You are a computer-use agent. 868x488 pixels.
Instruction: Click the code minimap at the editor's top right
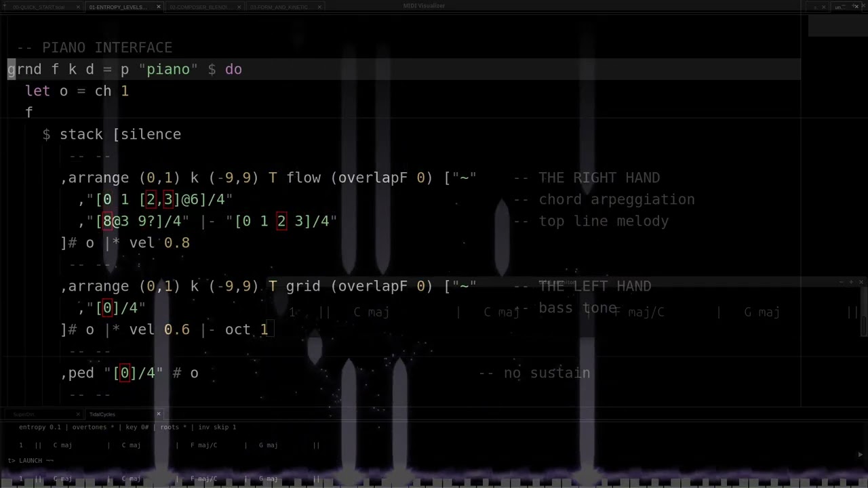point(837,26)
